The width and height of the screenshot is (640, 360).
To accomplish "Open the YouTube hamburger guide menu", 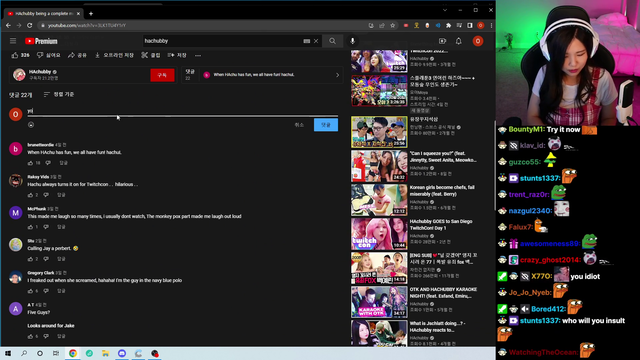I will 13,41.
